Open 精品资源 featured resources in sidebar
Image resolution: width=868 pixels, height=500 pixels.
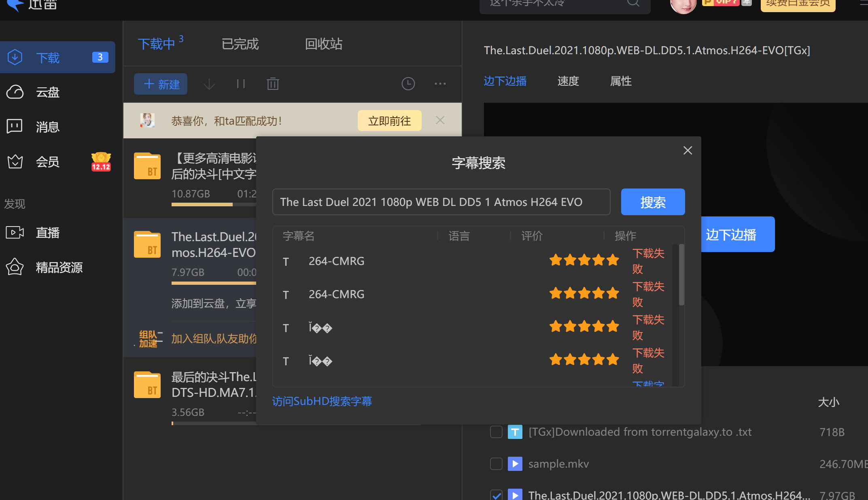coord(59,267)
